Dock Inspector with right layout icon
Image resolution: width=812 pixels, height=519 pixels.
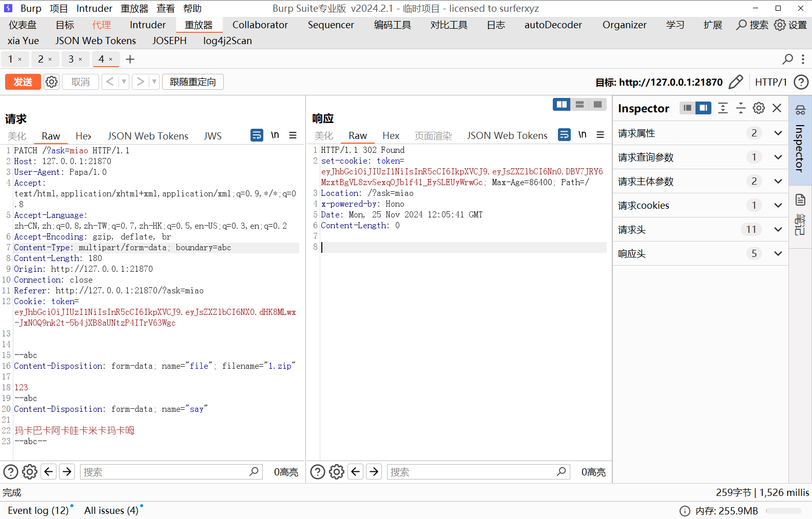[x=703, y=108]
